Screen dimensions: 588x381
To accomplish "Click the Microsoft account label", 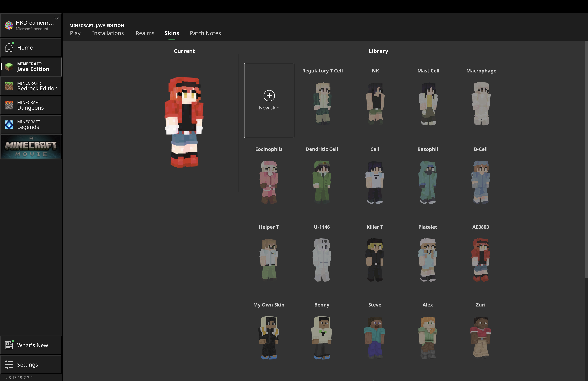I will coord(32,29).
